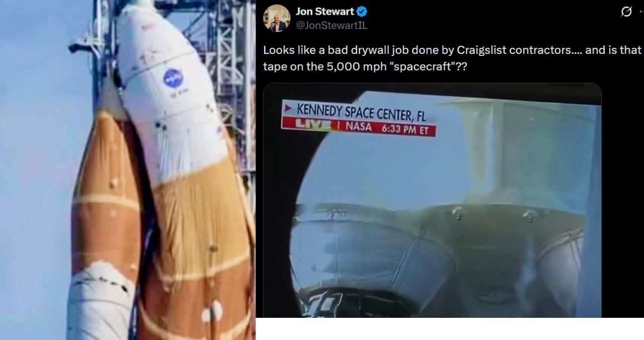Open the rocket photo on the left
The height and width of the screenshot is (340, 644).
[x=128, y=170]
